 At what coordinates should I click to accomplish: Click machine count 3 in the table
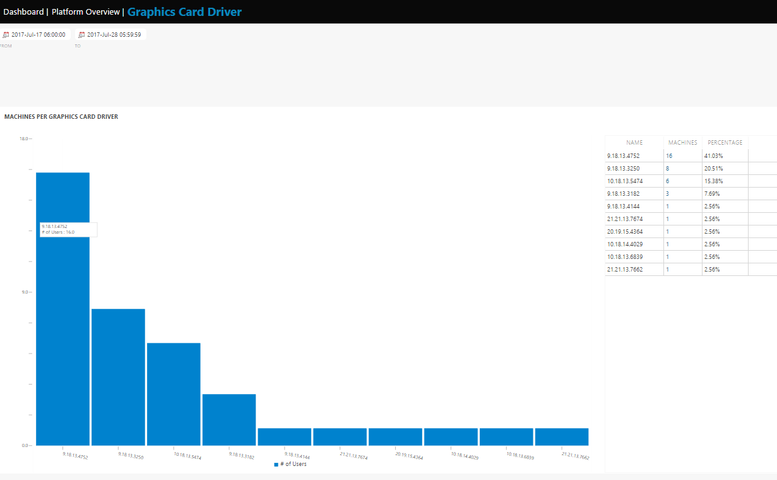667,194
